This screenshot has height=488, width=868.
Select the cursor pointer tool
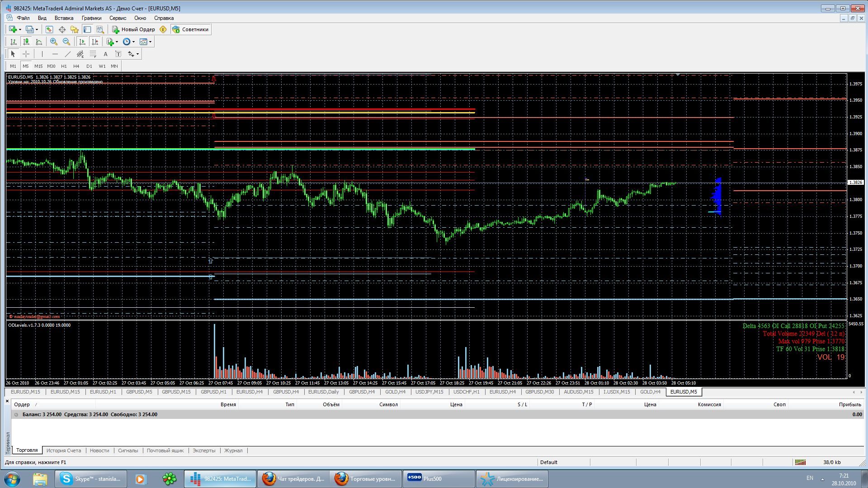tap(13, 54)
